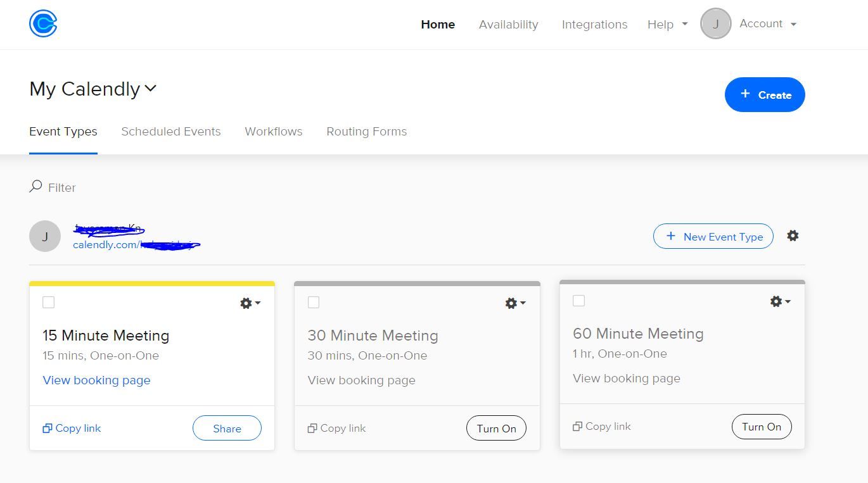Turn On the 30 Minute Meeting
The height and width of the screenshot is (483, 868).
[496, 429]
